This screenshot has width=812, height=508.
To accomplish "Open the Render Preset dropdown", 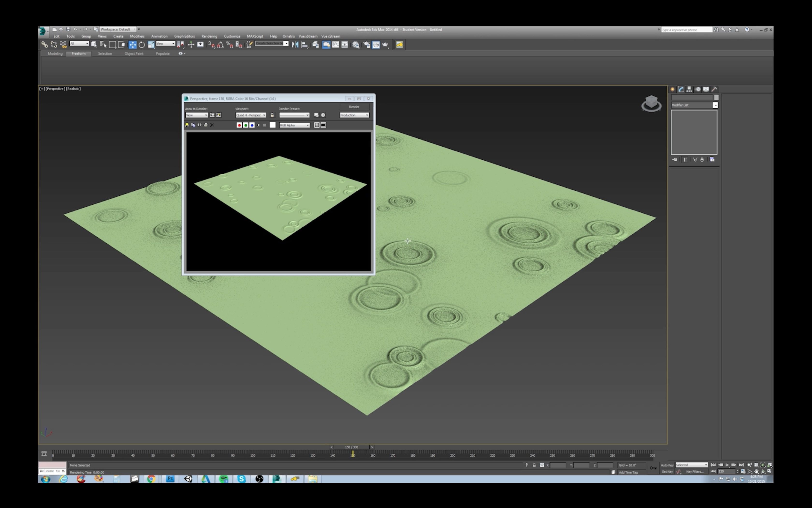I will point(294,115).
